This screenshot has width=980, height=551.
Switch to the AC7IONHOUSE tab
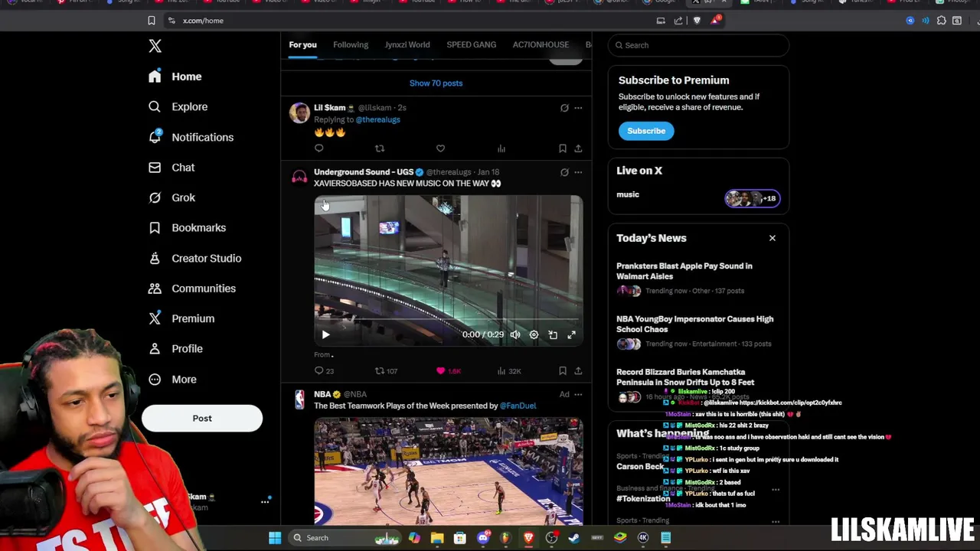coord(541,44)
